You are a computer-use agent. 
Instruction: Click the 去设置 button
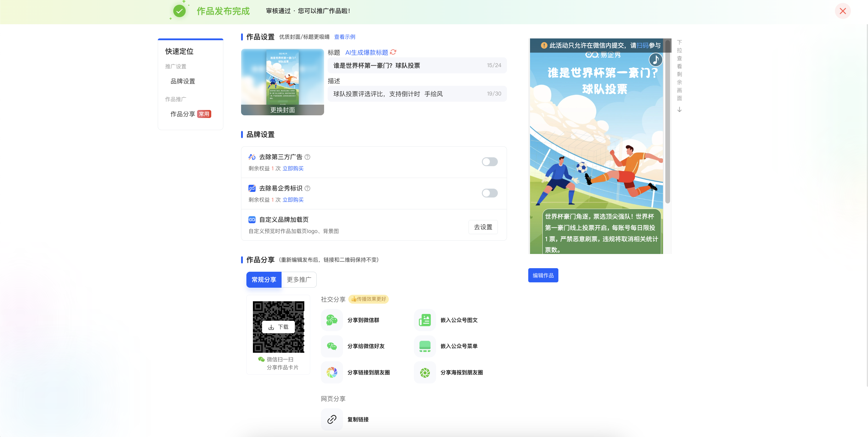483,227
